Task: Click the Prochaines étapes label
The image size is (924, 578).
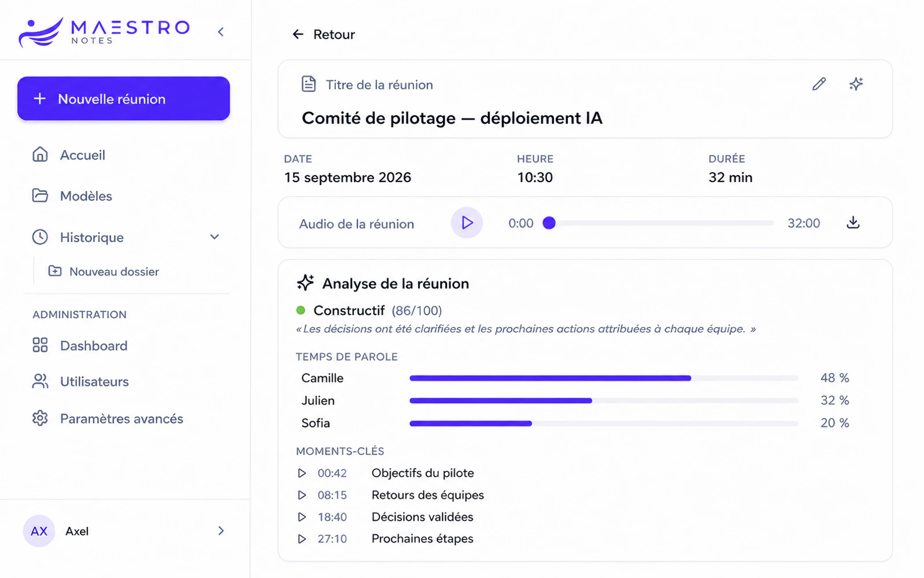Action: pos(422,539)
